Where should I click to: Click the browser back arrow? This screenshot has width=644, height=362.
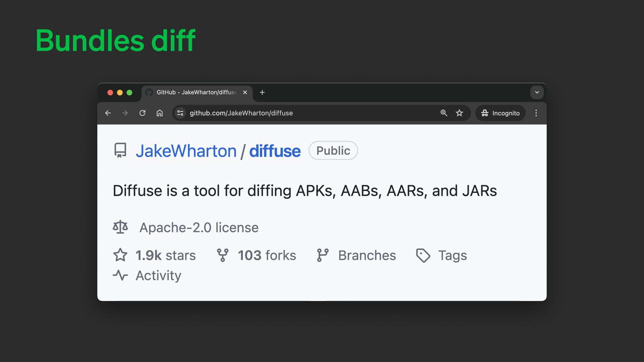tap(108, 113)
